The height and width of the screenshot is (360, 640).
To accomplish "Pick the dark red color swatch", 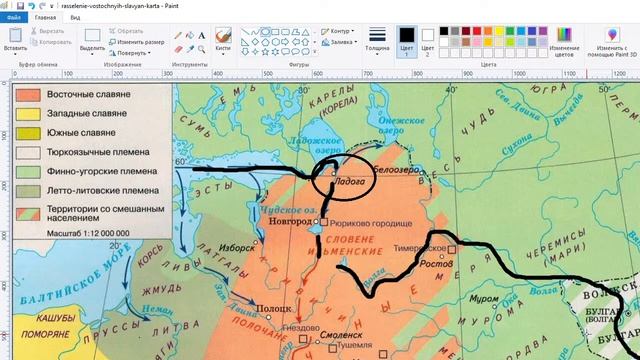I will point(466,31).
